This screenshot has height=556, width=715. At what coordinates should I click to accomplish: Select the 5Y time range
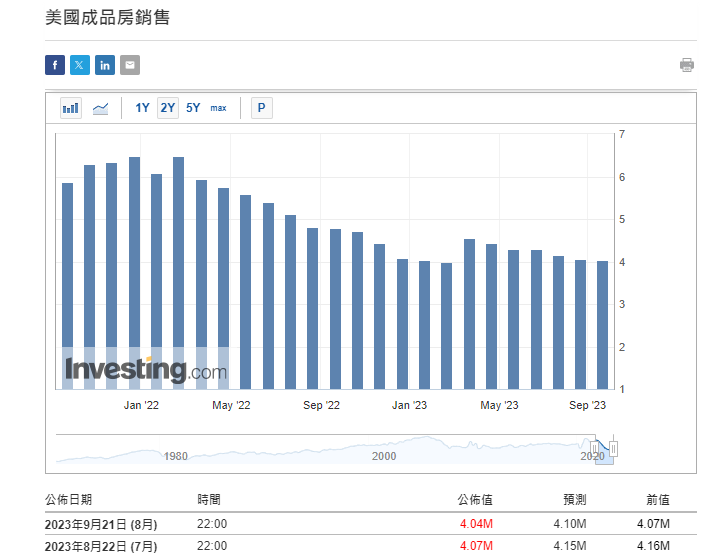click(193, 108)
